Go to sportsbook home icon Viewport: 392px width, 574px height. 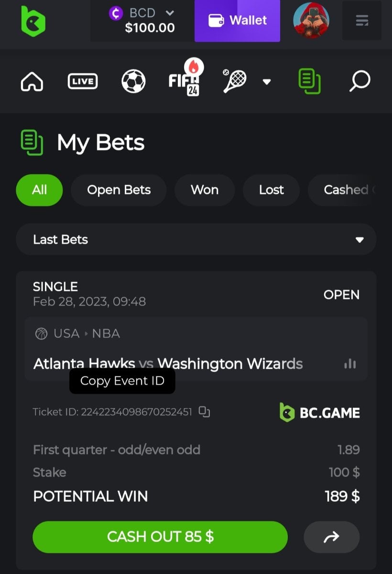(32, 81)
